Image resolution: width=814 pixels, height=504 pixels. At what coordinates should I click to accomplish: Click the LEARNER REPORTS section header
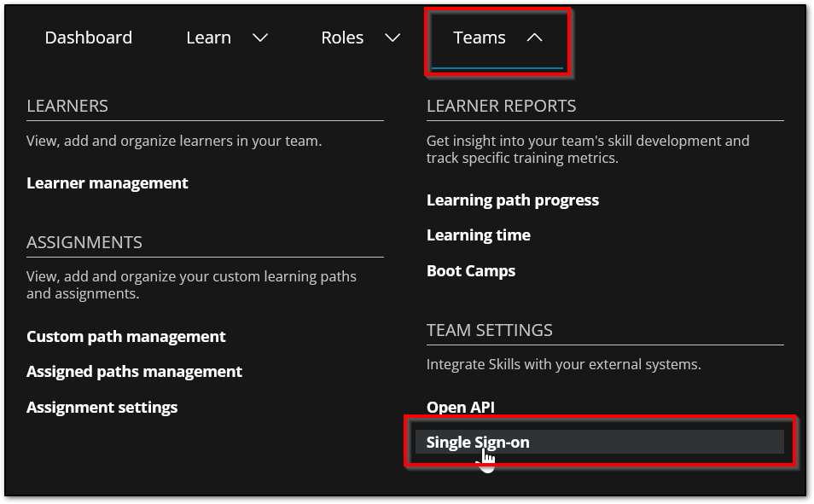click(502, 106)
